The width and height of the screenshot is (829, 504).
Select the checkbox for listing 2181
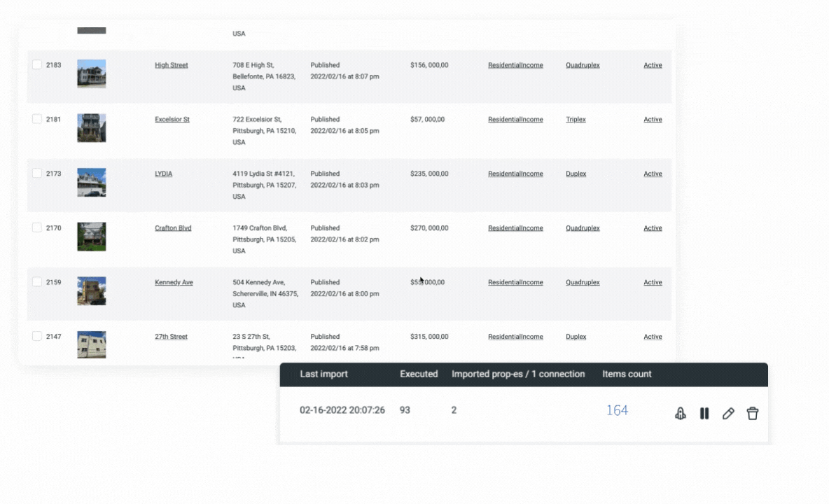(x=37, y=119)
